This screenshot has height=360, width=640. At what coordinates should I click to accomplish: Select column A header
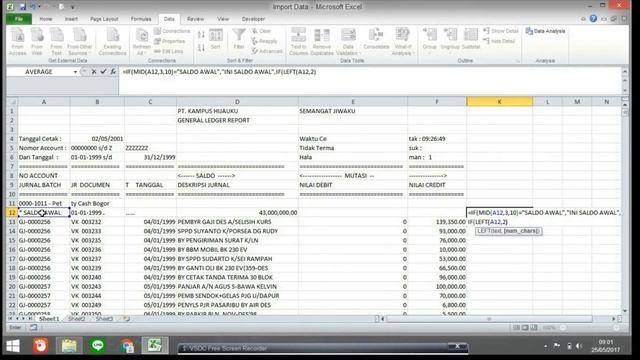[x=44, y=102]
